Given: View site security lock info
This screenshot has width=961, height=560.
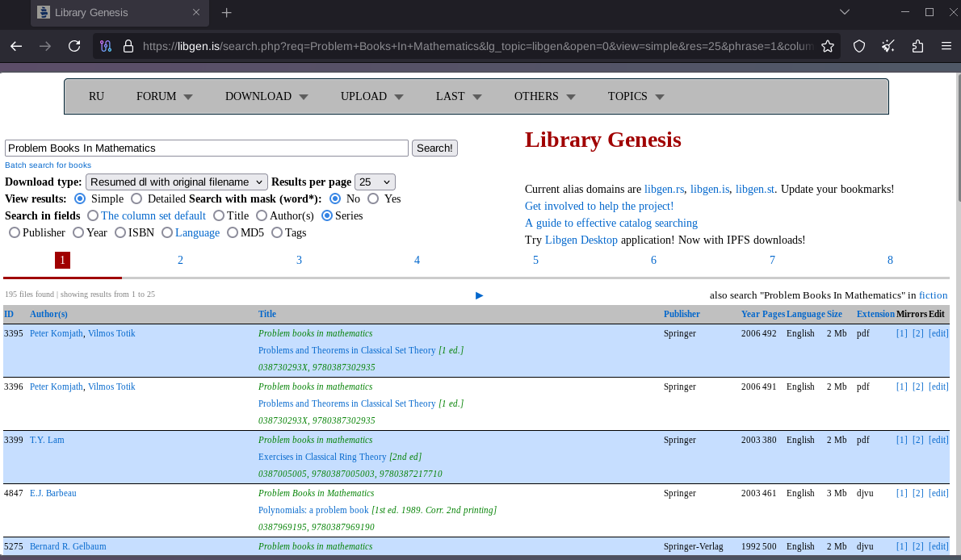Looking at the screenshot, I should (x=128, y=46).
